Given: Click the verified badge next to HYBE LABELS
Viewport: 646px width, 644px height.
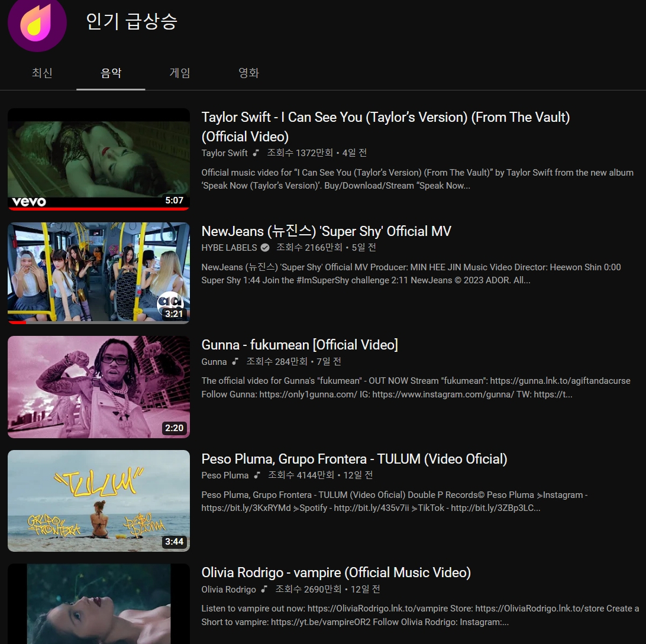Looking at the screenshot, I should (264, 248).
